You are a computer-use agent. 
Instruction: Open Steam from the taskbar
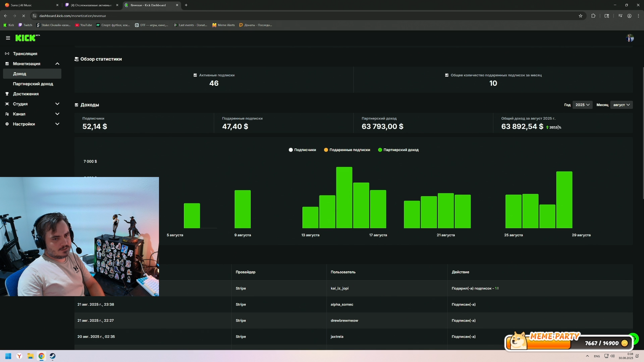click(x=53, y=356)
